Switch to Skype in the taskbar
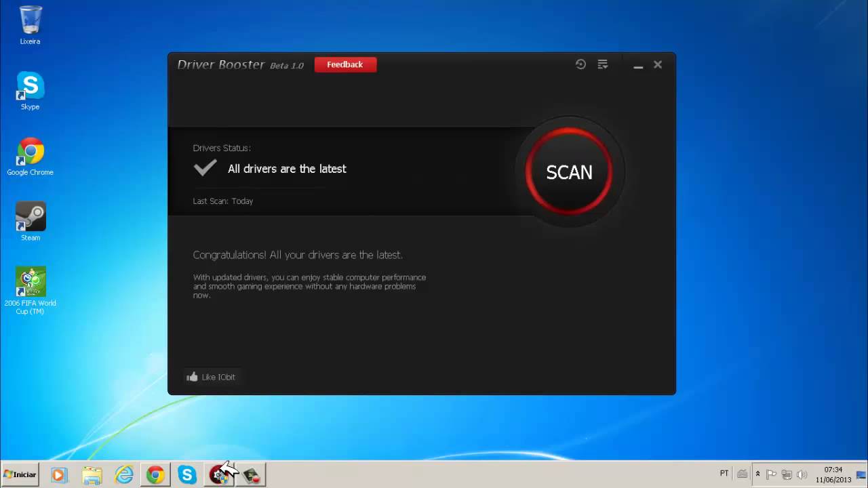The height and width of the screenshot is (488, 868). [x=187, y=475]
